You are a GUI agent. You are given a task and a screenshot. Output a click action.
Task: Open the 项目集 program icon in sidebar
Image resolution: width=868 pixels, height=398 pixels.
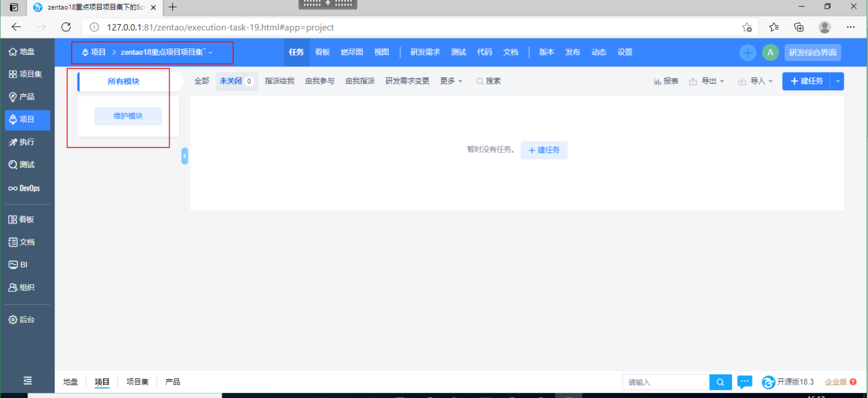(13, 74)
